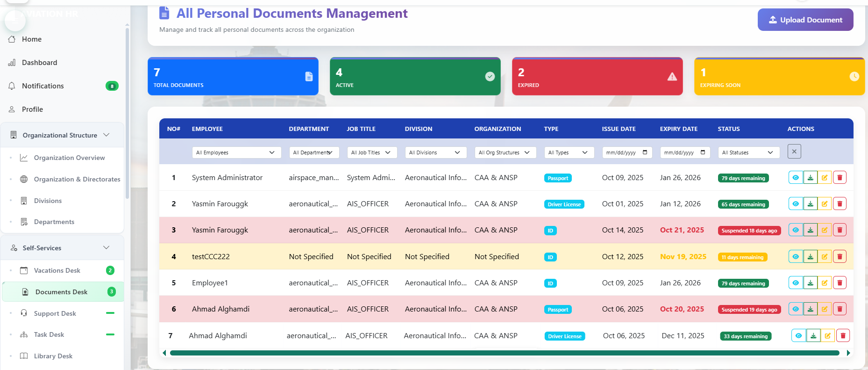Click the clear filters X icon

(x=794, y=152)
